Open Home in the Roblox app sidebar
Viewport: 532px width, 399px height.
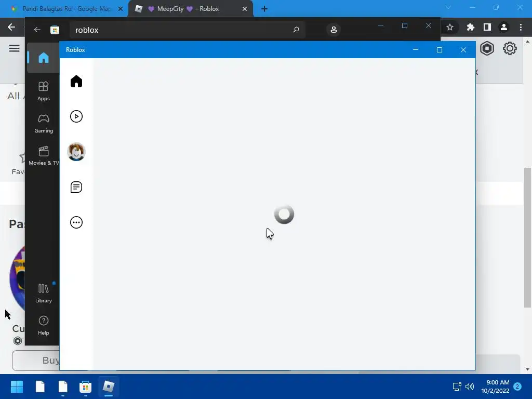[76, 82]
